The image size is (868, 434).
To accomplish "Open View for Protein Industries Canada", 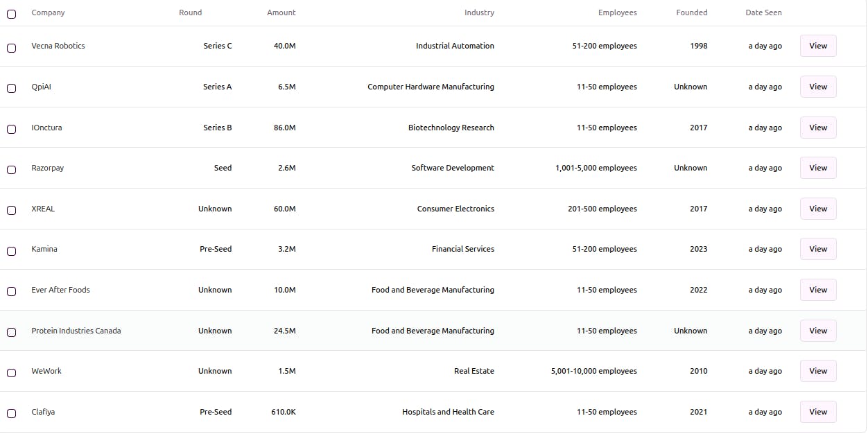I will pos(818,331).
